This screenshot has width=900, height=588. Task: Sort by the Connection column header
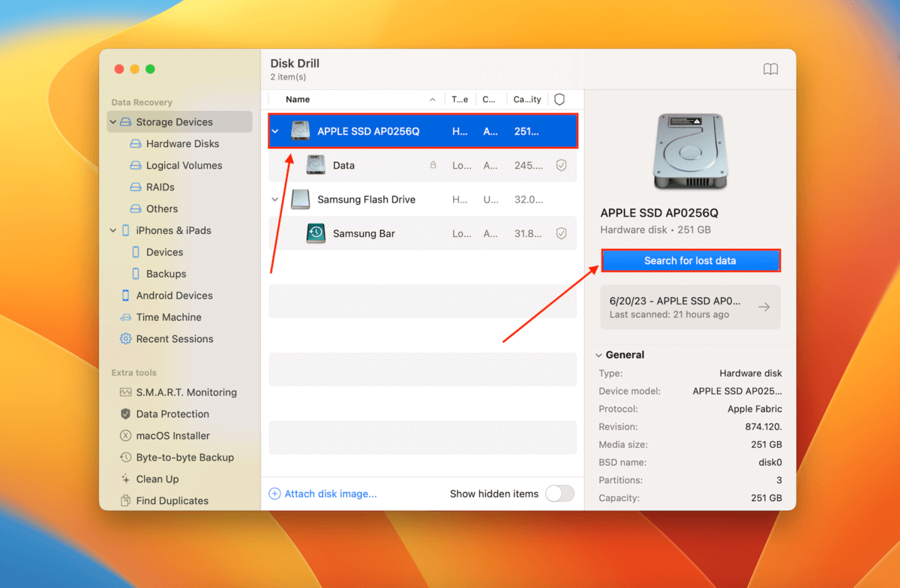tap(490, 100)
